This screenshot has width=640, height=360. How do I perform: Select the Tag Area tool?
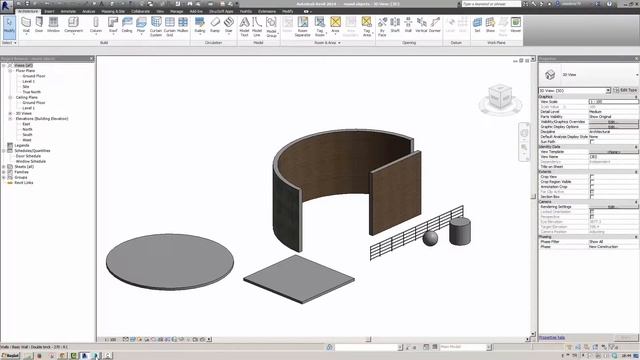click(x=367, y=27)
